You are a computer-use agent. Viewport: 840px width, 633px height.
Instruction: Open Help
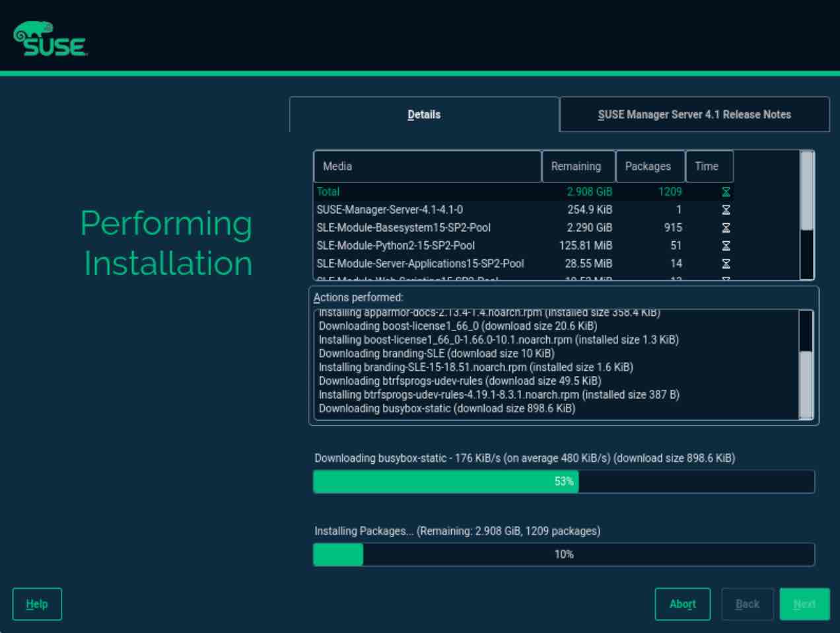(37, 604)
